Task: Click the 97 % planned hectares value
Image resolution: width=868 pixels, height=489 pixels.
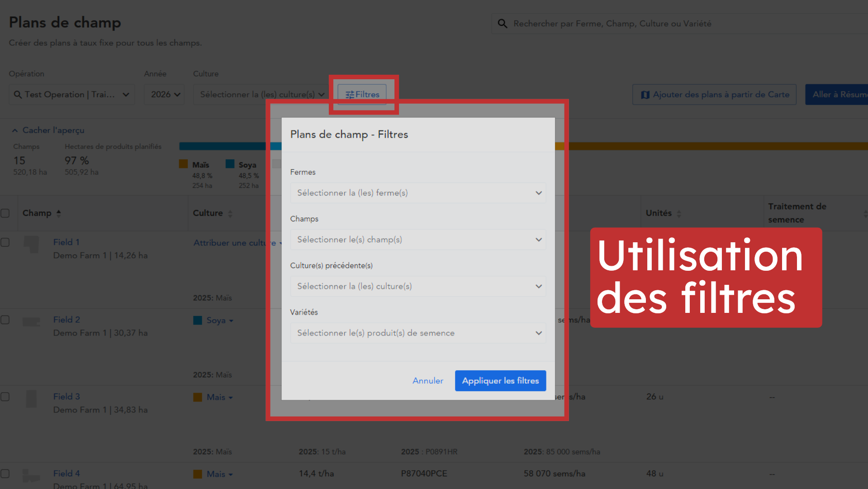Action: pyautogui.click(x=77, y=161)
